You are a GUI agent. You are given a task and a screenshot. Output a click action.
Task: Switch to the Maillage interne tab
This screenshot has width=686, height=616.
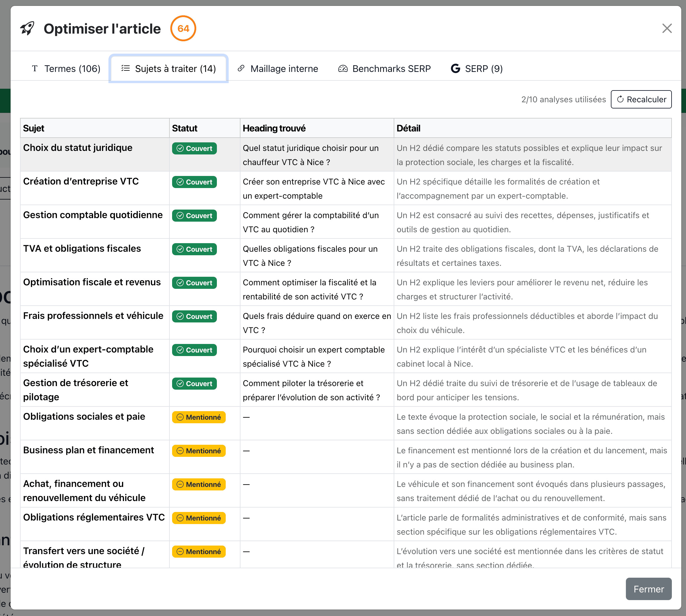pyautogui.click(x=278, y=69)
